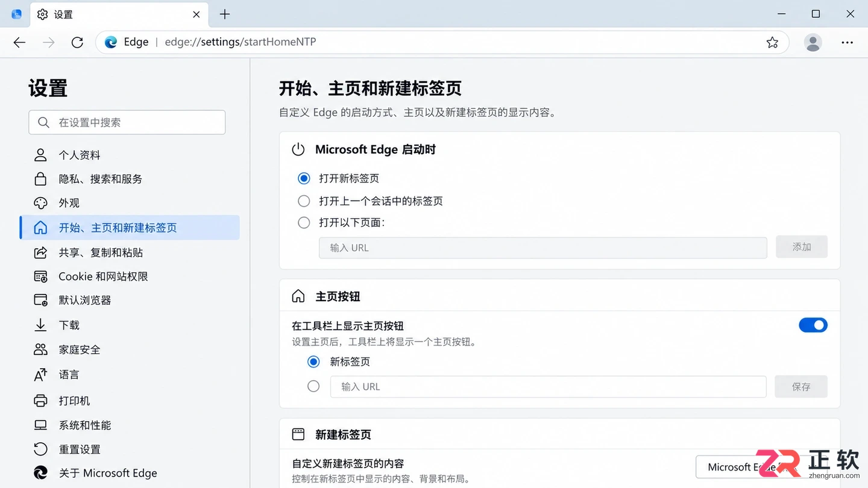This screenshot has width=868, height=488.
Task: Click the 保存 button
Action: (x=801, y=387)
